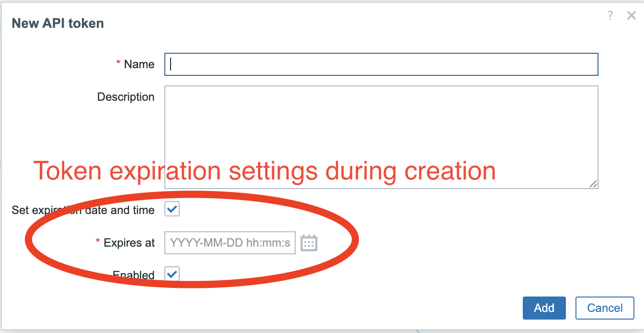Image resolution: width=644 pixels, height=333 pixels.
Task: Click the red annotation text about token expiration
Action: point(264,171)
